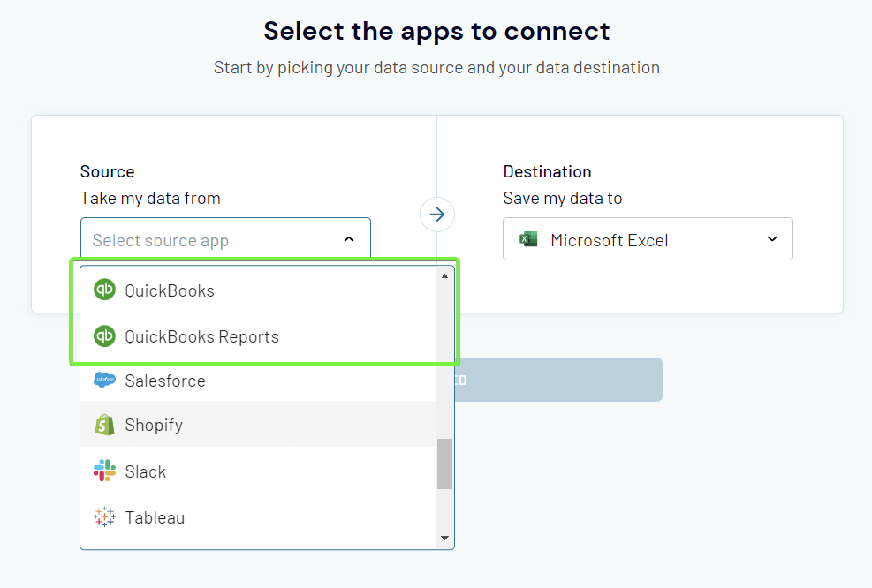Click the QuickBooks Reports logo icon
This screenshot has height=588, width=872.
pyautogui.click(x=104, y=336)
